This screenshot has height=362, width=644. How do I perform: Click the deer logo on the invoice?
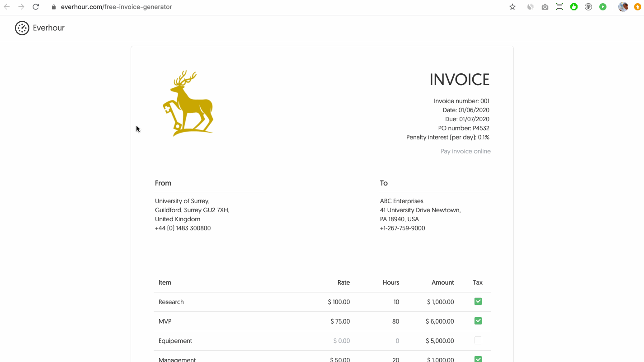tap(188, 103)
